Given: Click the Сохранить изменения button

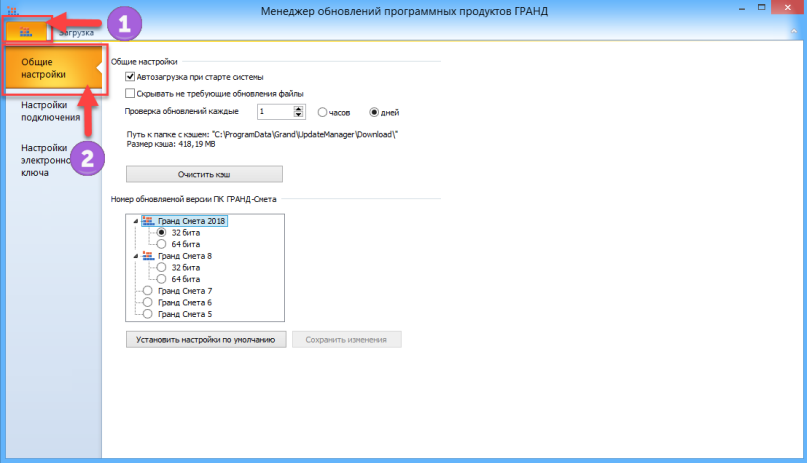Looking at the screenshot, I should (346, 340).
